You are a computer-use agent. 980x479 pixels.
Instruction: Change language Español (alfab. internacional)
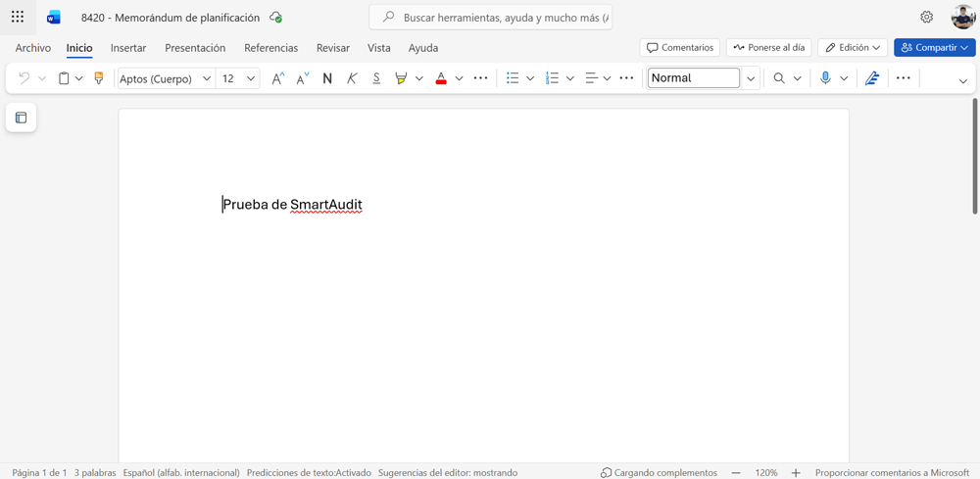pyautogui.click(x=181, y=473)
